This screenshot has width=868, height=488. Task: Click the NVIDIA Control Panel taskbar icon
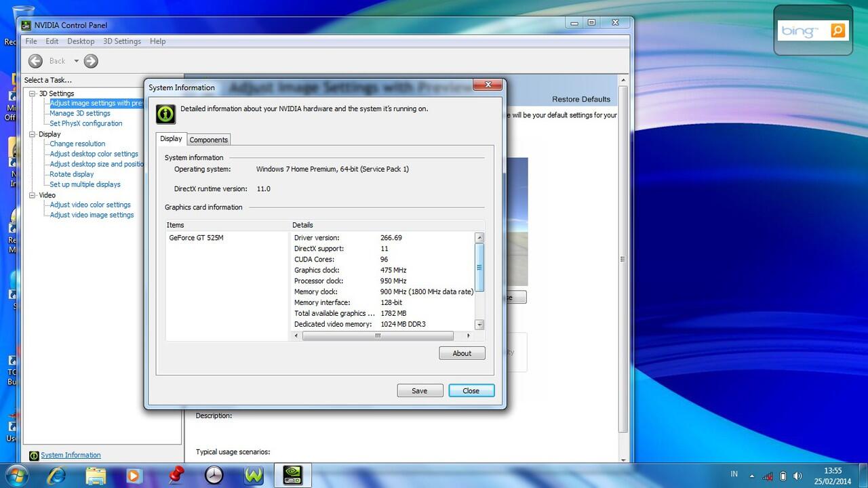(292, 475)
